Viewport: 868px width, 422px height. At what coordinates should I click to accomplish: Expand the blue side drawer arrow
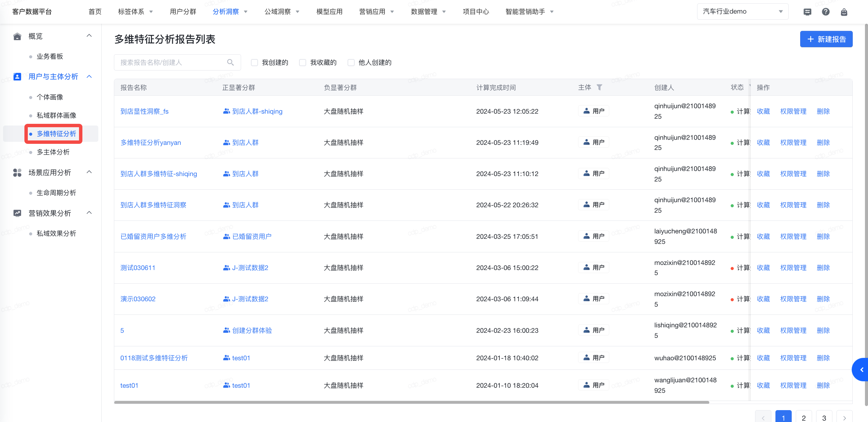[861, 370]
